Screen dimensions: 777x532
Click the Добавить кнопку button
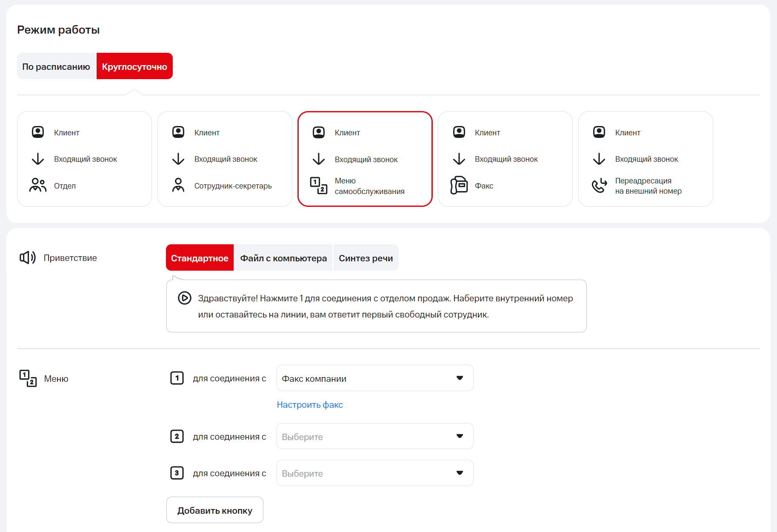point(215,510)
